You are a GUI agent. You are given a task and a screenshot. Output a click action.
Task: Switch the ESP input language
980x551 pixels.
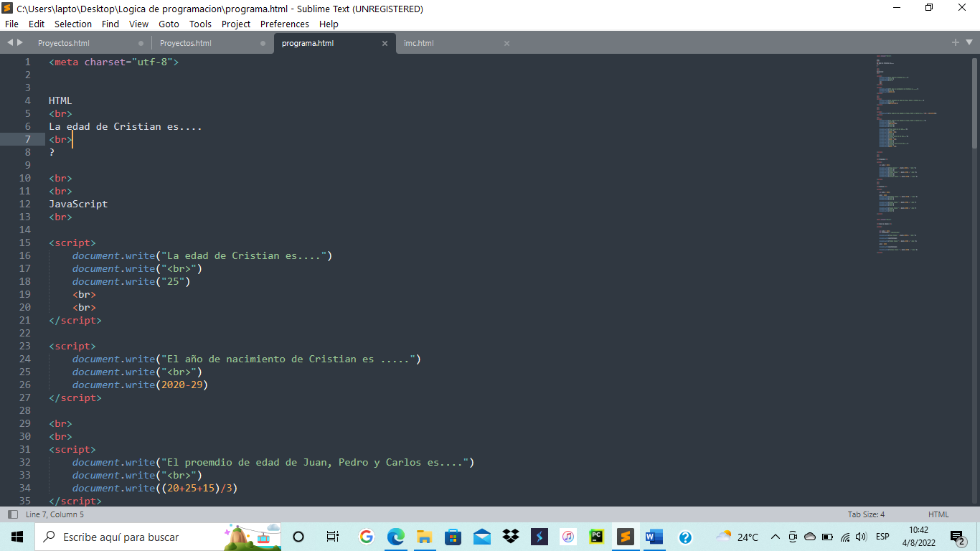882,537
